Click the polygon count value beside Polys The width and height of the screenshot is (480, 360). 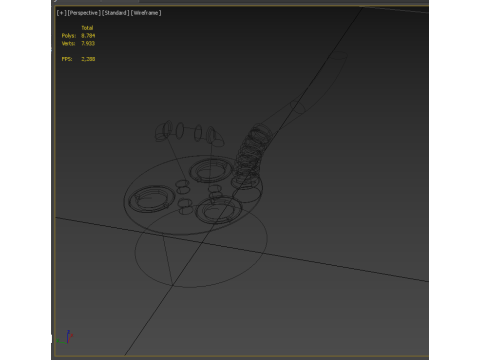[88, 36]
